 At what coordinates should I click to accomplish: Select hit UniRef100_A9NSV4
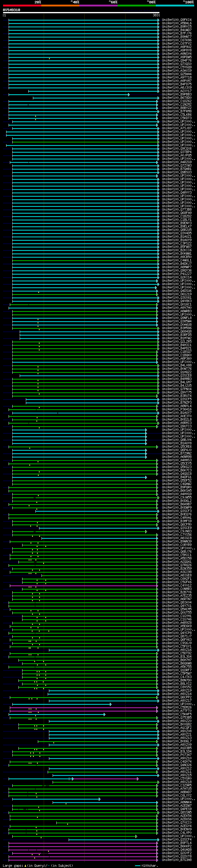pyautogui.click(x=177, y=54)
